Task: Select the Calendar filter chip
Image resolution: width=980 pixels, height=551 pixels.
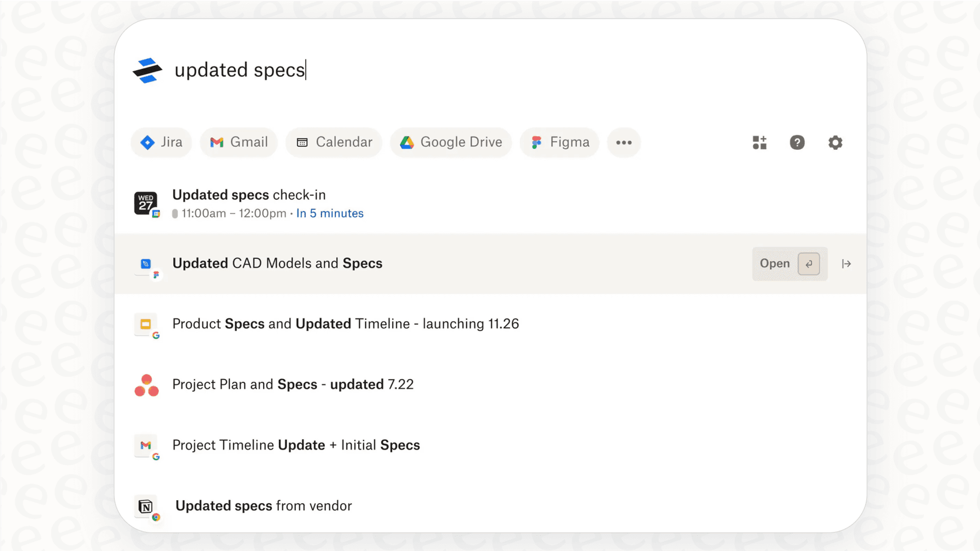Action: 333,142
